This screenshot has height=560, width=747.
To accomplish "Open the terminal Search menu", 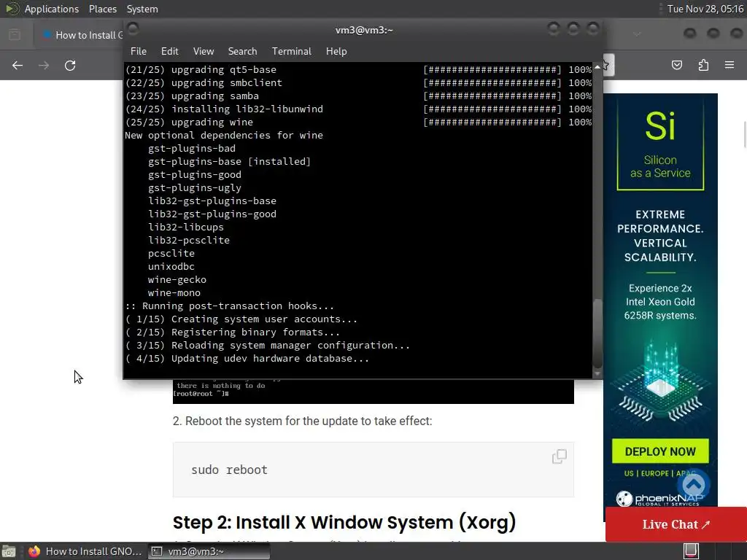I will pos(242,51).
